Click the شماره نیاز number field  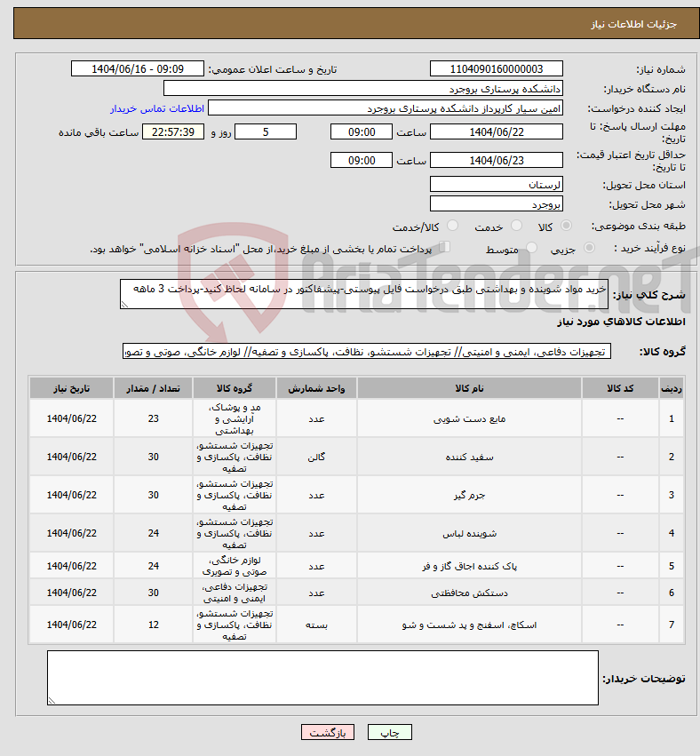[x=496, y=69]
